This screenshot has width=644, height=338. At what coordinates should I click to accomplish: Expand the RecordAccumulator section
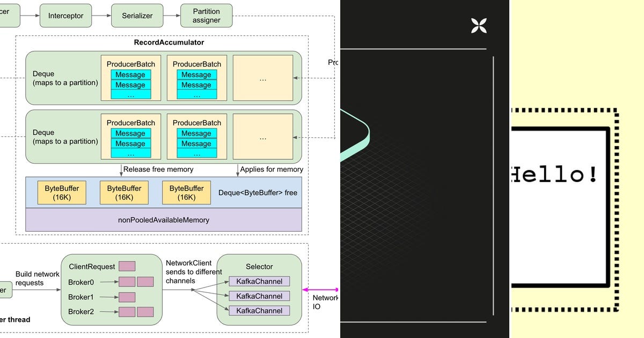pyautogui.click(x=169, y=42)
